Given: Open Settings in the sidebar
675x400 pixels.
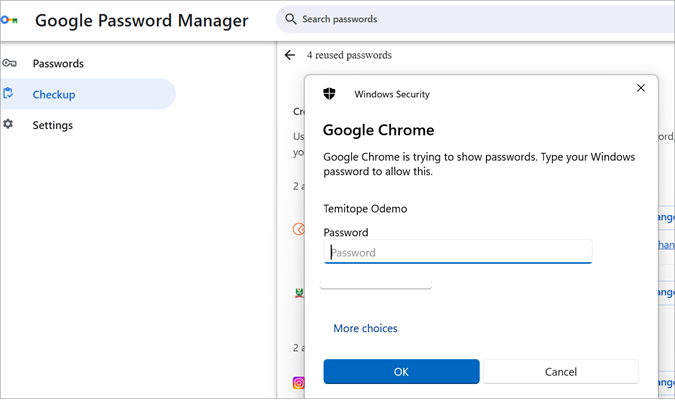Looking at the screenshot, I should pyautogui.click(x=53, y=125).
